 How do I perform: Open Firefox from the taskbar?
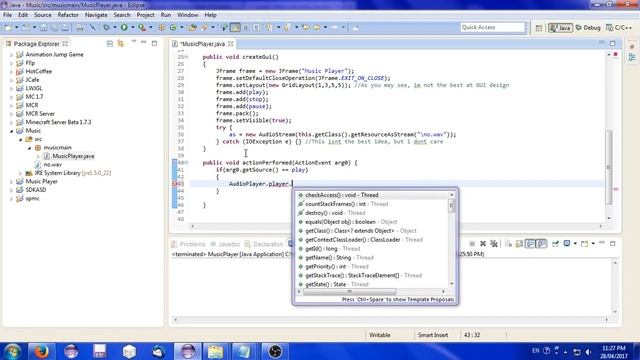coord(41,351)
